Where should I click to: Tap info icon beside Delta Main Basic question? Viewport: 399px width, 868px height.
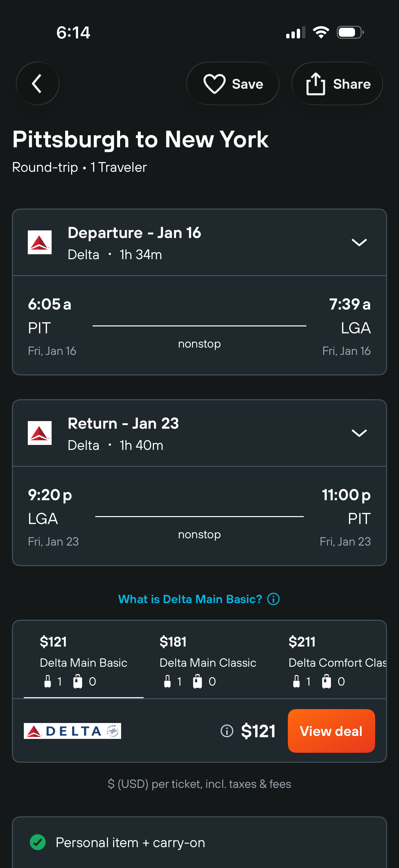click(x=273, y=599)
